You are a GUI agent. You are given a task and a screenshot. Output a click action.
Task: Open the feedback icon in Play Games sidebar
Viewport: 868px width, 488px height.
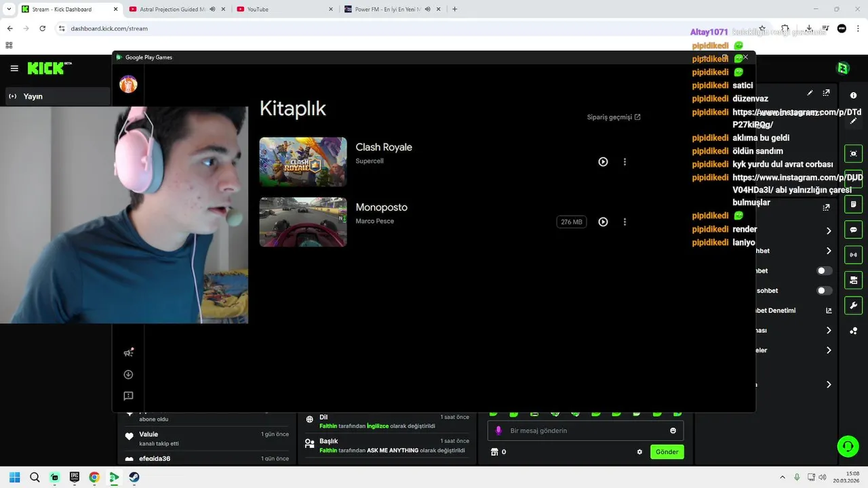click(128, 396)
